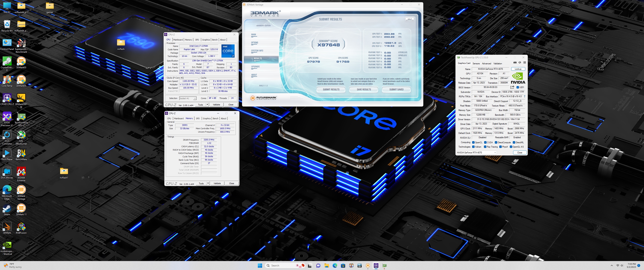Open the EVGA Precision X1 shortcut

[x=7, y=119]
